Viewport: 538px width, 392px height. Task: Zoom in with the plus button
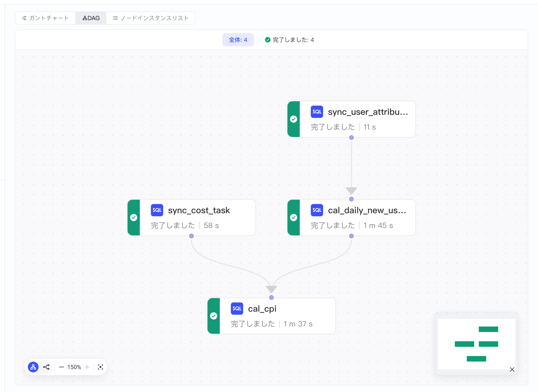tap(87, 367)
